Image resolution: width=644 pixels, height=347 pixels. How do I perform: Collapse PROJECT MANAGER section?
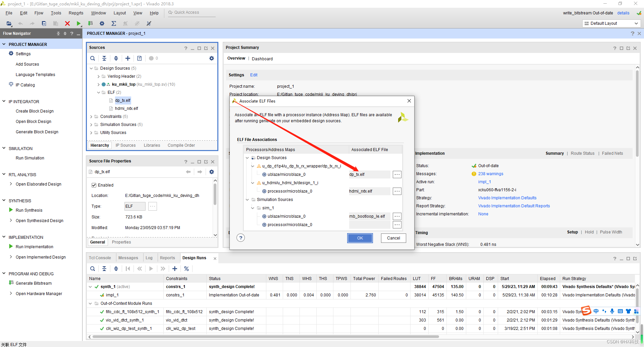click(4, 44)
